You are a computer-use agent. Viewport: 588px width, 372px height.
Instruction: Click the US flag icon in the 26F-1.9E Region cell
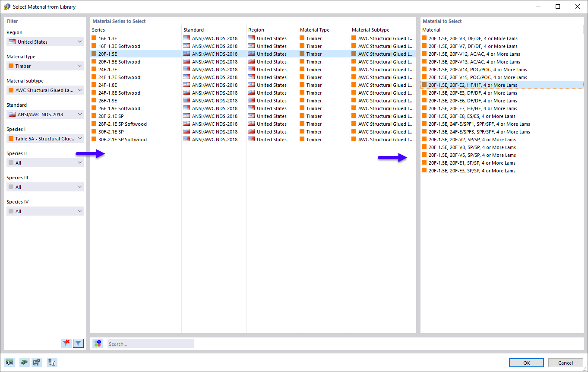251,101
